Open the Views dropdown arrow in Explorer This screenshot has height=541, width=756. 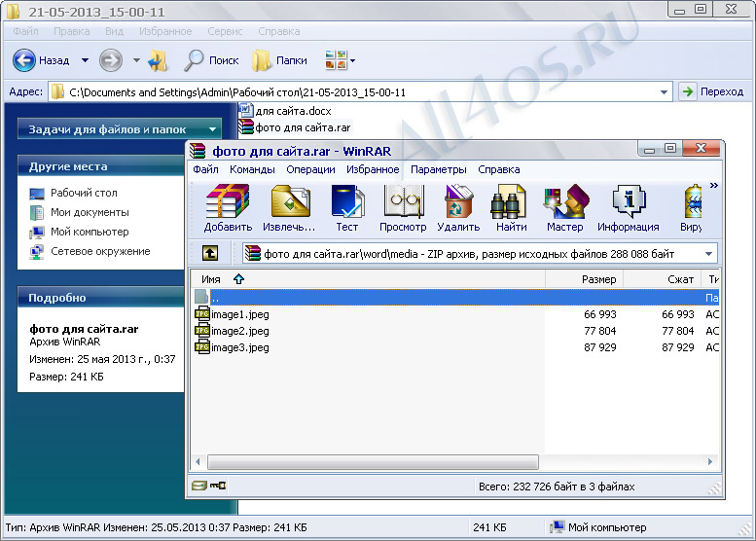(352, 60)
